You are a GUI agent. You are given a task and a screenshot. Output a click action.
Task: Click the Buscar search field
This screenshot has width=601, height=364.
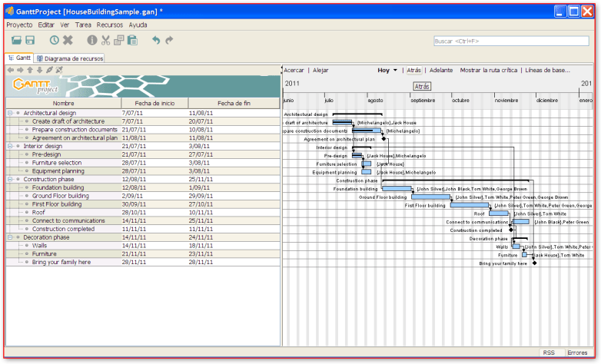506,41
